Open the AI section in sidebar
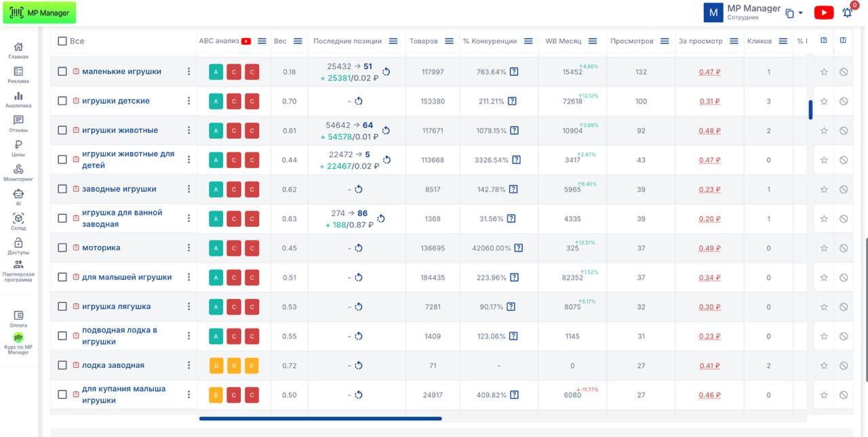 [x=18, y=196]
